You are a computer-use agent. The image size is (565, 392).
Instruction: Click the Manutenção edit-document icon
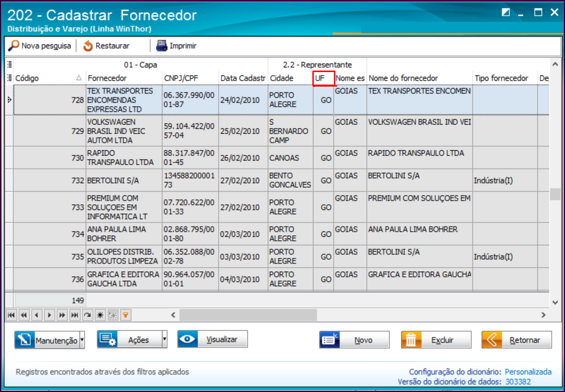25,340
